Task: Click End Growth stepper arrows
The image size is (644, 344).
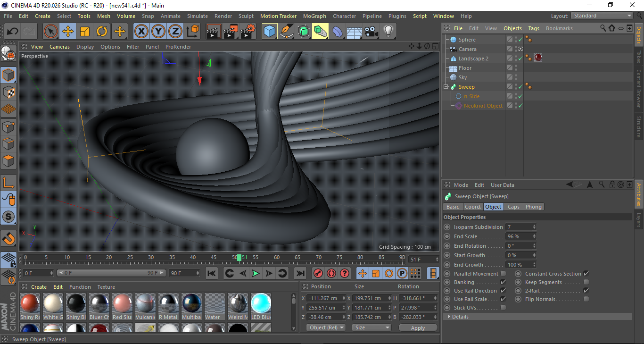Action: coord(534,265)
